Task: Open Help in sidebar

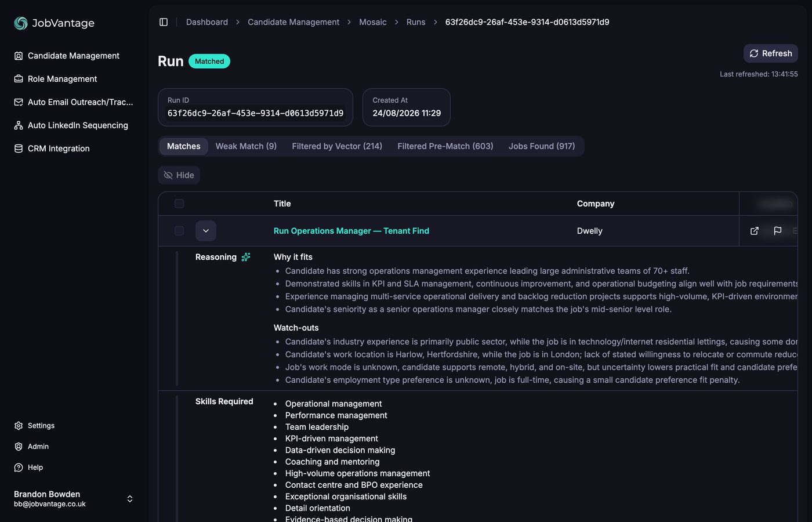Action: tap(28, 467)
